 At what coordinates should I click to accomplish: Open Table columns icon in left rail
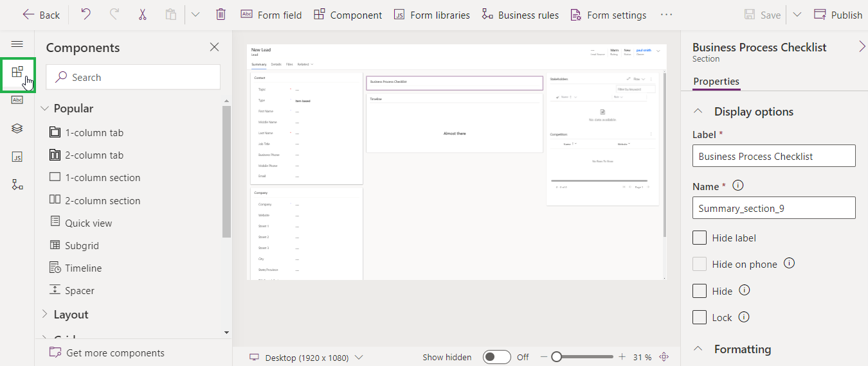[17, 100]
